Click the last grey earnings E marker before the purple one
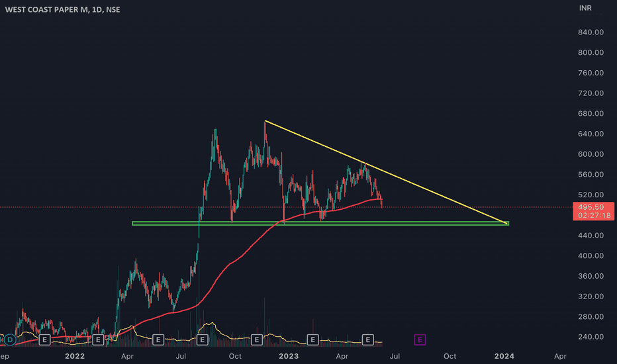617x364 pixels. coord(367,340)
